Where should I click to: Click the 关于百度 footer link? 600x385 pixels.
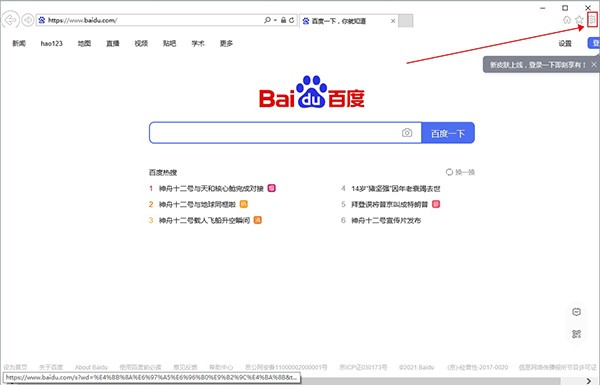tap(51, 367)
